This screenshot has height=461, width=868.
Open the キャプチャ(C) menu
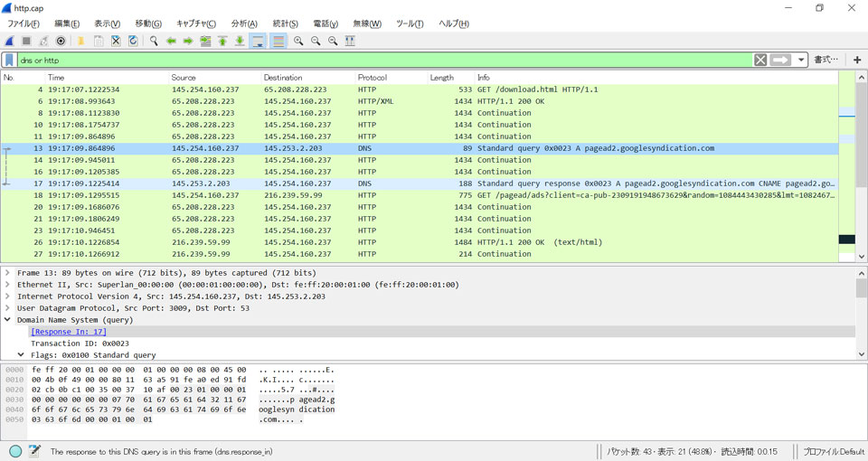pyautogui.click(x=196, y=24)
